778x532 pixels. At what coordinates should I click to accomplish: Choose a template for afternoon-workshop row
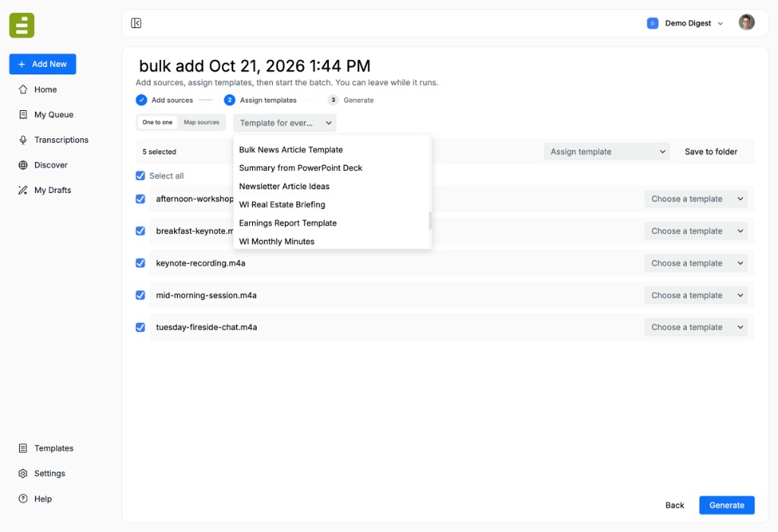pos(696,199)
